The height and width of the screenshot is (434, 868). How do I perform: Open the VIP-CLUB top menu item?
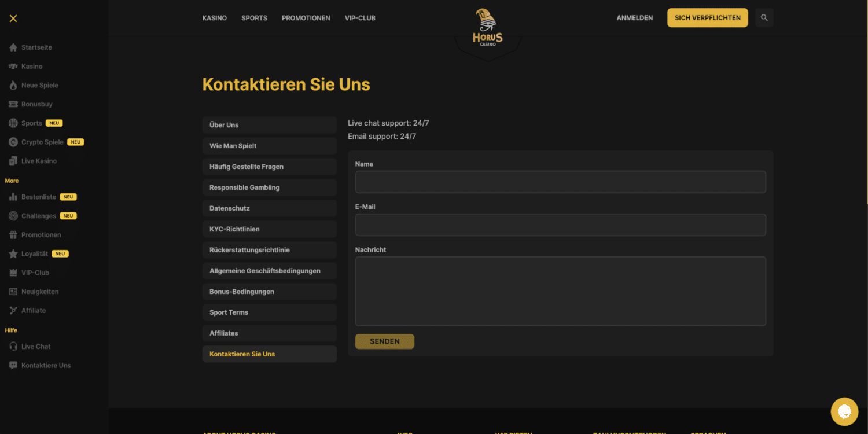click(360, 18)
